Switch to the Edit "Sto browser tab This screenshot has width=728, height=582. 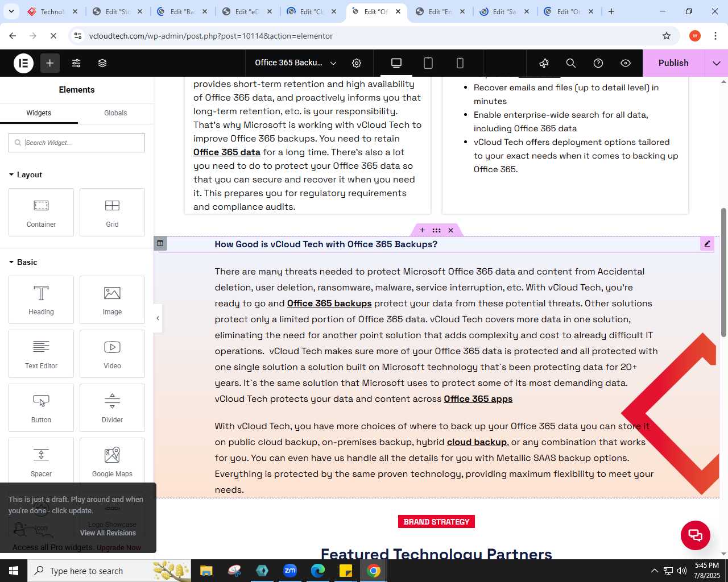coord(118,11)
